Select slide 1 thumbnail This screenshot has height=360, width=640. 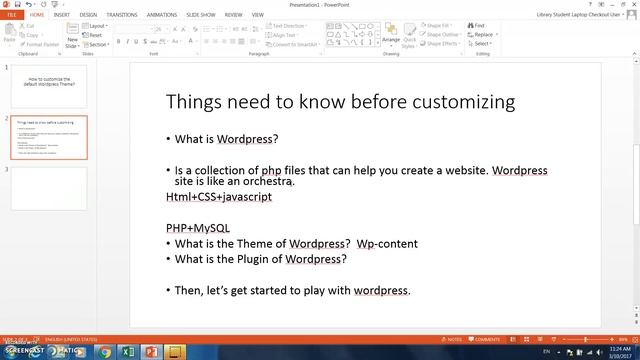[49, 86]
